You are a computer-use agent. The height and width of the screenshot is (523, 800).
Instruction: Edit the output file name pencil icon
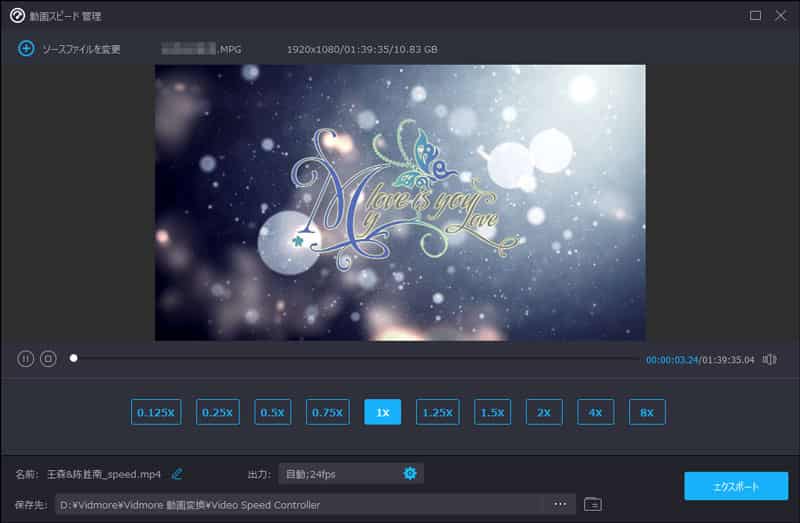177,473
